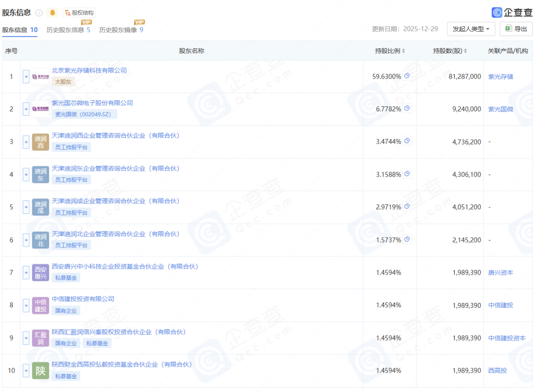535x392 pixels.
Task: Open related institution 西高投 link
Action: [497, 371]
